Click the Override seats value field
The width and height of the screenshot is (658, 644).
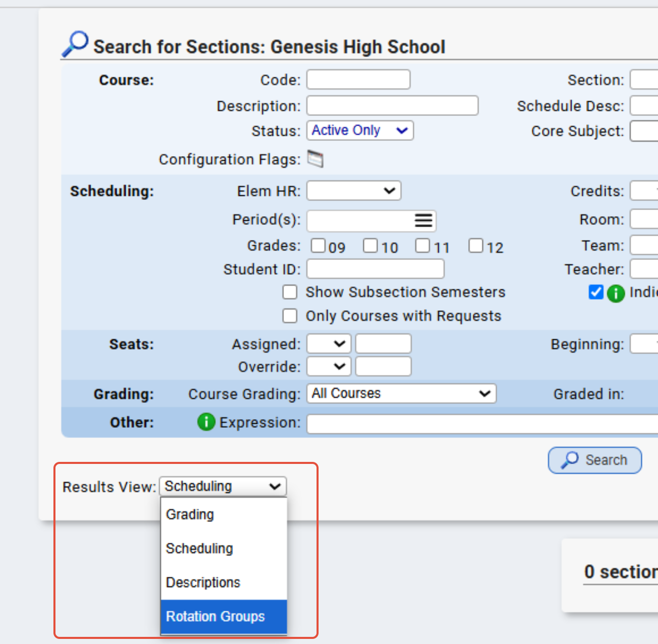pos(383,366)
